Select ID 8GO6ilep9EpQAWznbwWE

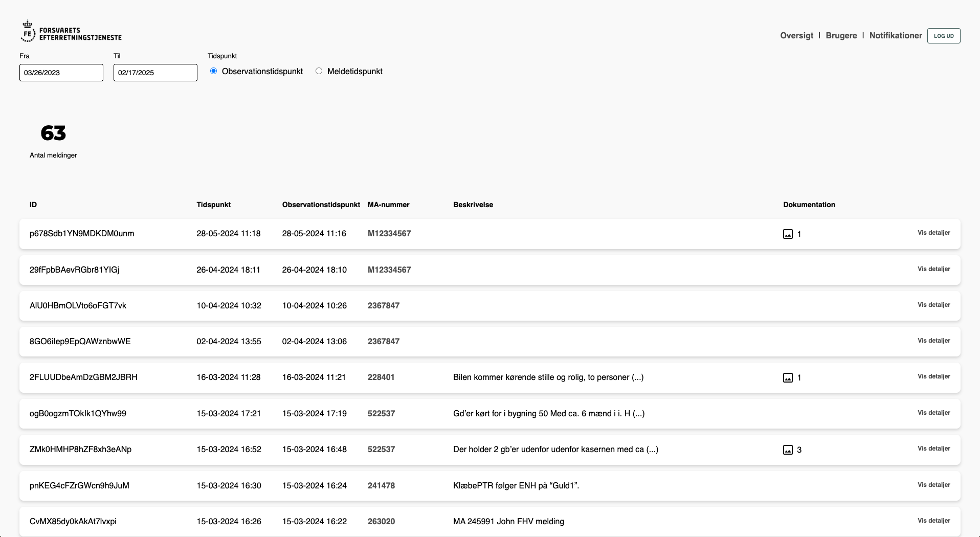pyautogui.click(x=80, y=341)
